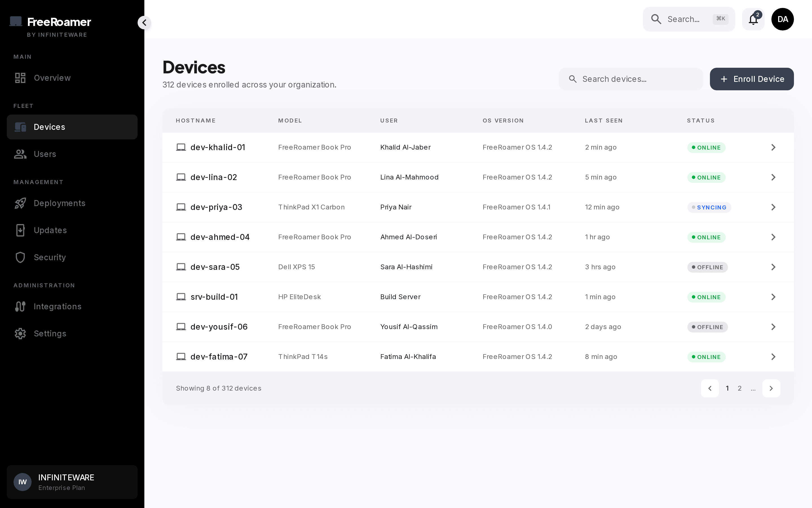Open Deployments in the sidebar
812x508 pixels.
(72, 203)
